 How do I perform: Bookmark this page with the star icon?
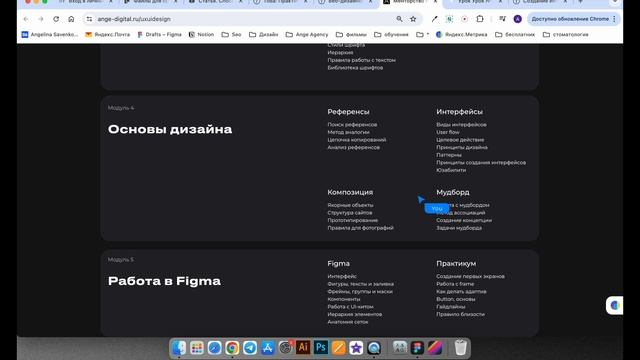point(413,19)
